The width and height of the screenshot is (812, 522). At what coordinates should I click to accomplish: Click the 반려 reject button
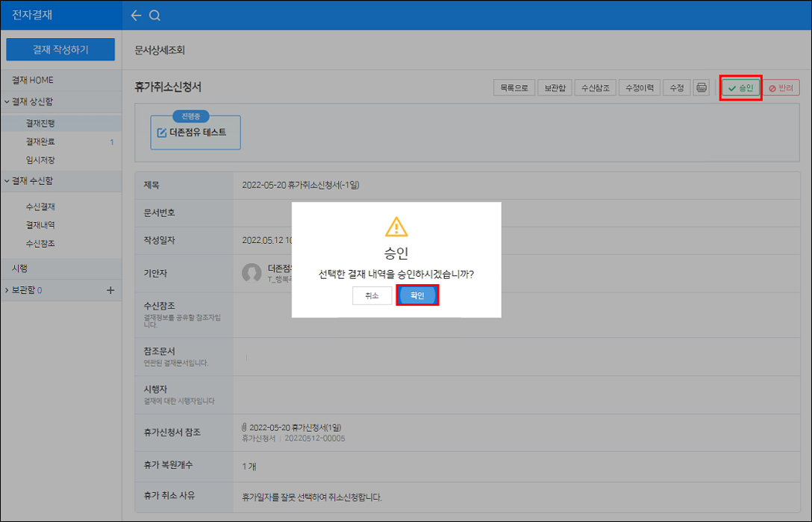780,88
